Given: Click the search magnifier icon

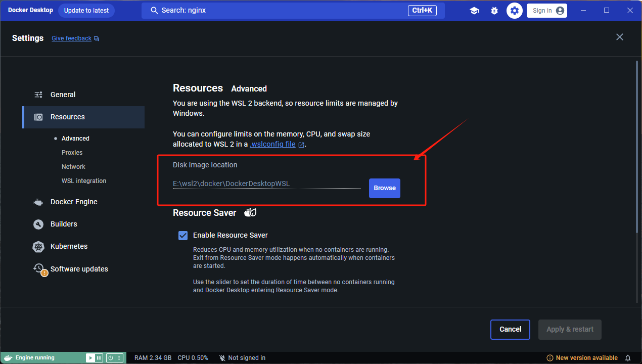Looking at the screenshot, I should coord(155,10).
